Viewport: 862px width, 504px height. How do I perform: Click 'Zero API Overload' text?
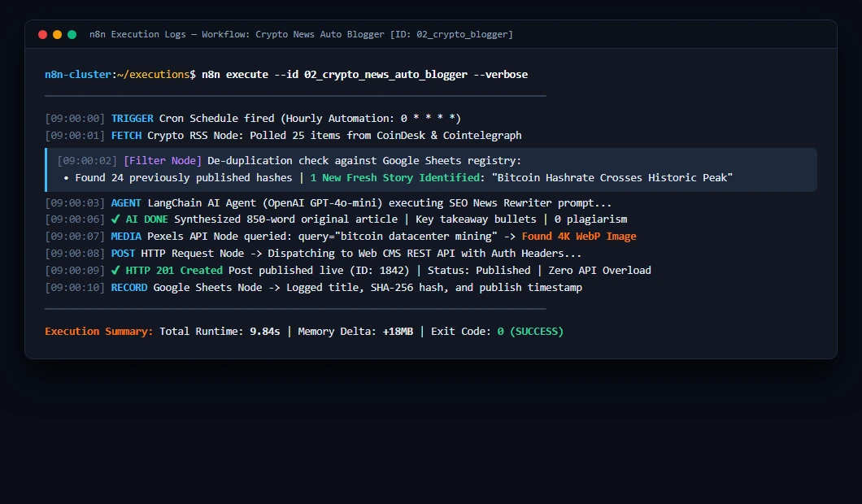[x=599, y=270]
